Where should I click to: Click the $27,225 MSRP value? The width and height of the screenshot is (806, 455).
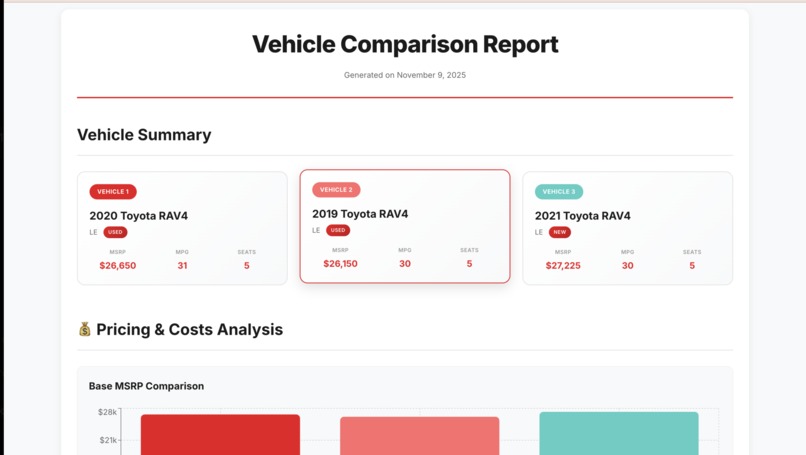click(563, 266)
